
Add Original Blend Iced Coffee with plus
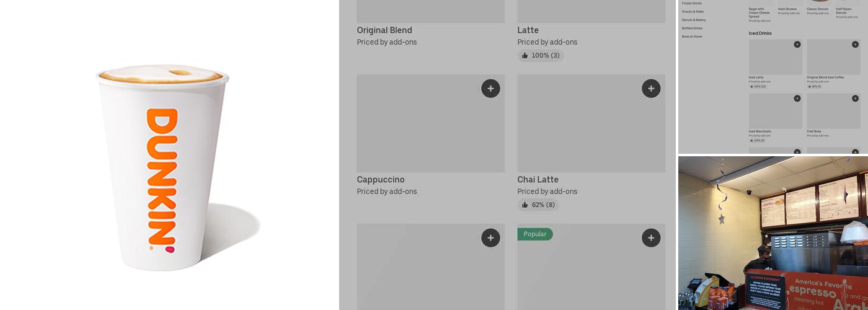[855, 44]
